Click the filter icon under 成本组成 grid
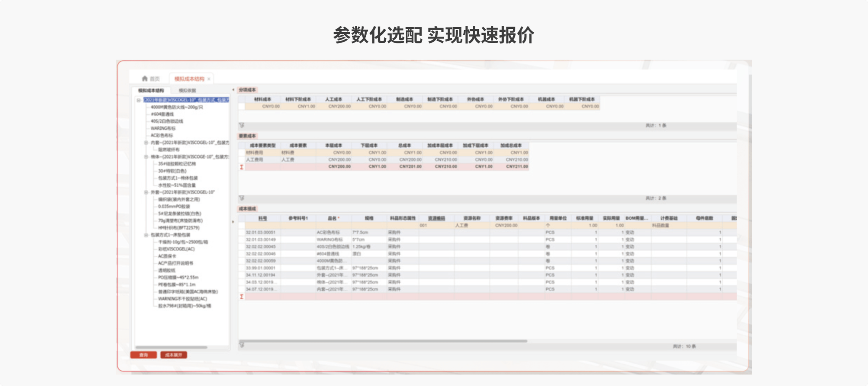This screenshot has width=868, height=386. coord(242,346)
